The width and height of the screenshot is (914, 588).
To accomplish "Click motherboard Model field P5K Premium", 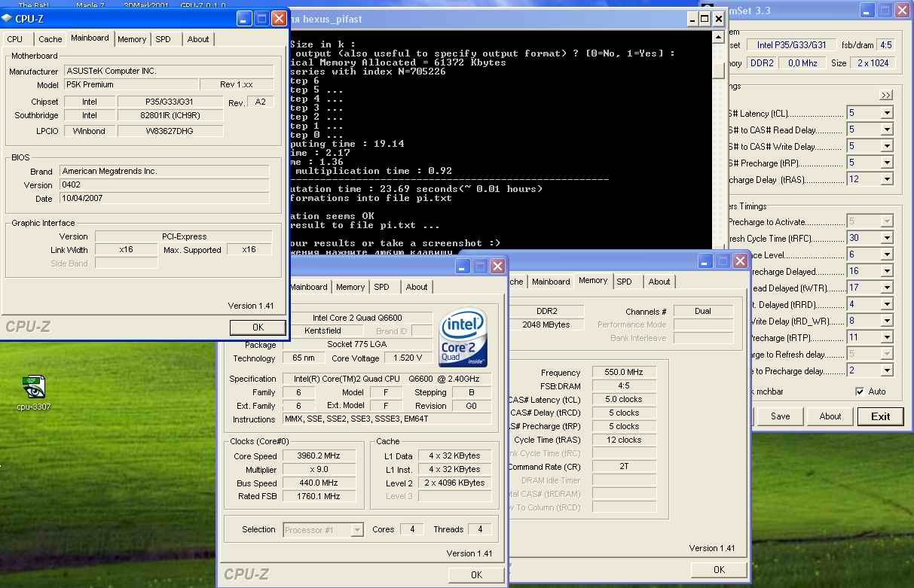I will click(x=131, y=85).
